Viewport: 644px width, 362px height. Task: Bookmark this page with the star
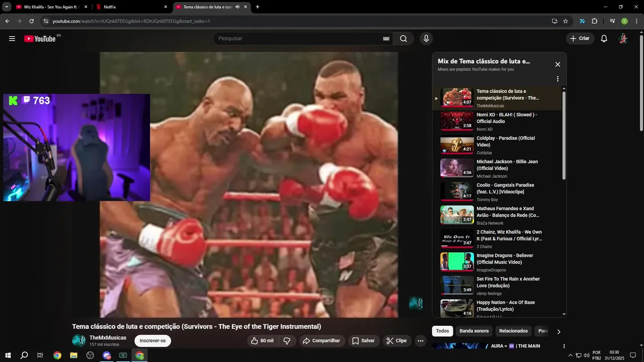(566, 21)
